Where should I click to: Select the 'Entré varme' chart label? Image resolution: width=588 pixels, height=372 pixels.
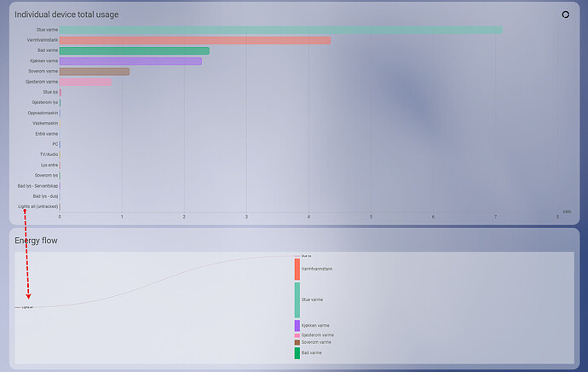[x=47, y=134]
